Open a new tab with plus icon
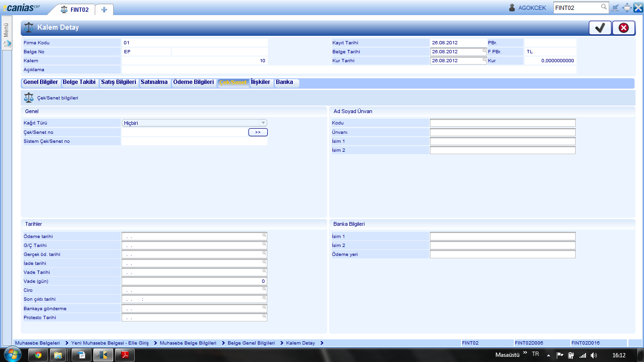This screenshot has height=362, width=644. coord(104,9)
